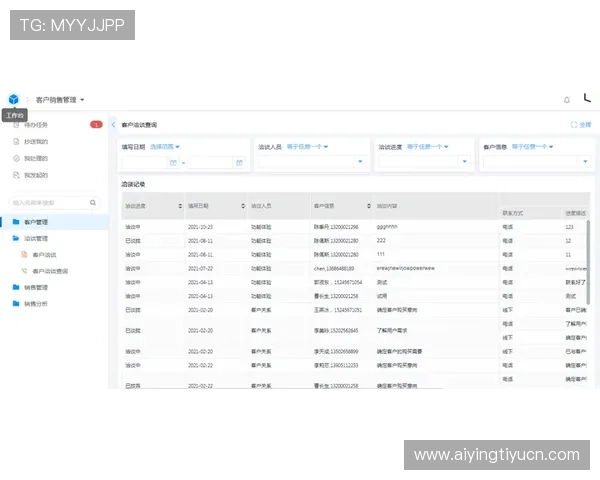Viewport: 600px width, 480px height.
Task: Click the start date input field
Action: click(145, 163)
